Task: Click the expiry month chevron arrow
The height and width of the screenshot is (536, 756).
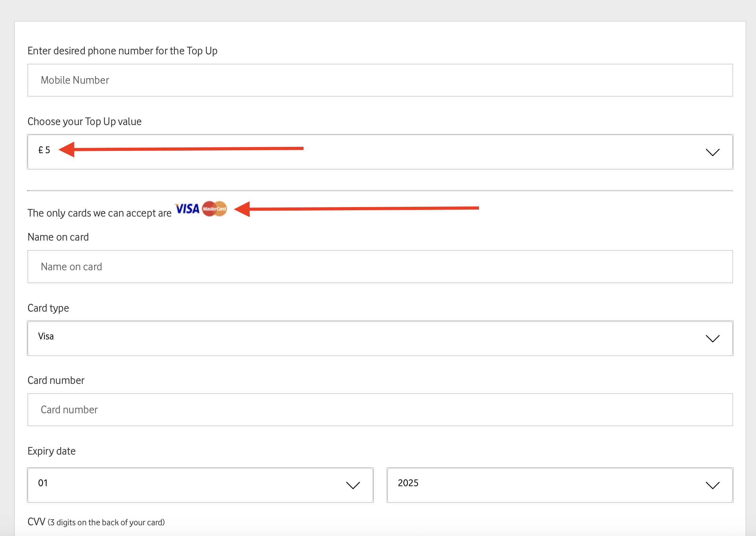Action: pyautogui.click(x=353, y=485)
